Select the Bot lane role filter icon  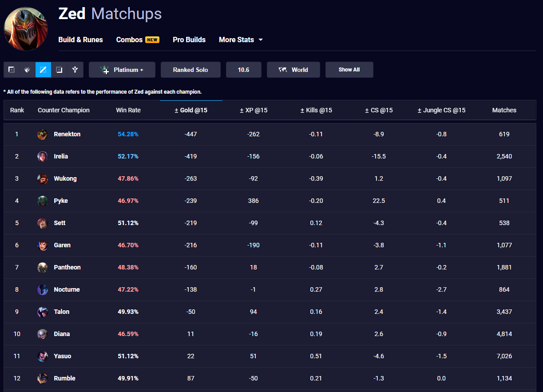(59, 70)
